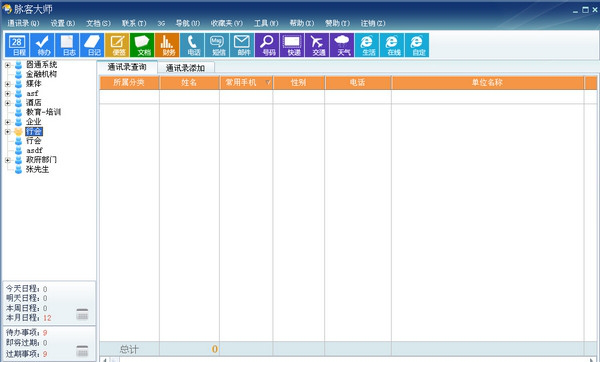This screenshot has height=376, width=600.
Task: Click the 性别 column header
Action: click(x=298, y=83)
